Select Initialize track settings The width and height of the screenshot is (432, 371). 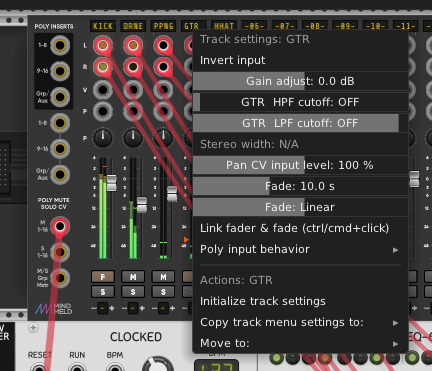point(300,301)
